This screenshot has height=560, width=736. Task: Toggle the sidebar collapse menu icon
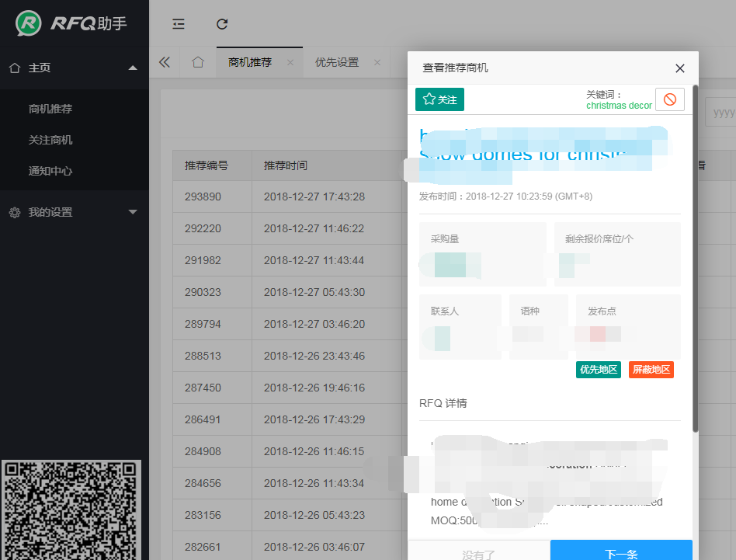click(179, 24)
